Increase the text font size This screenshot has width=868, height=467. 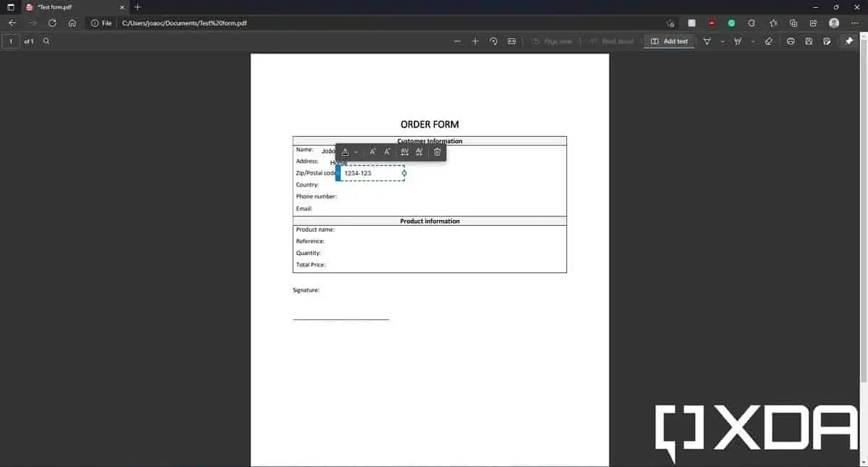click(x=387, y=152)
